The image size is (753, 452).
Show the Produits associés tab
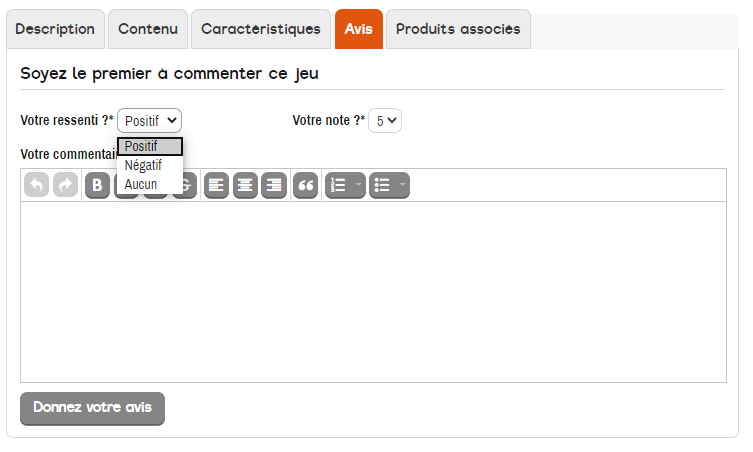tap(458, 29)
